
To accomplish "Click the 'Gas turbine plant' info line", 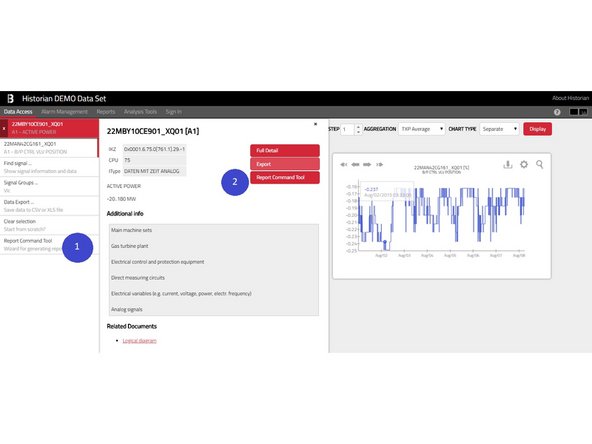I will 130,246.
